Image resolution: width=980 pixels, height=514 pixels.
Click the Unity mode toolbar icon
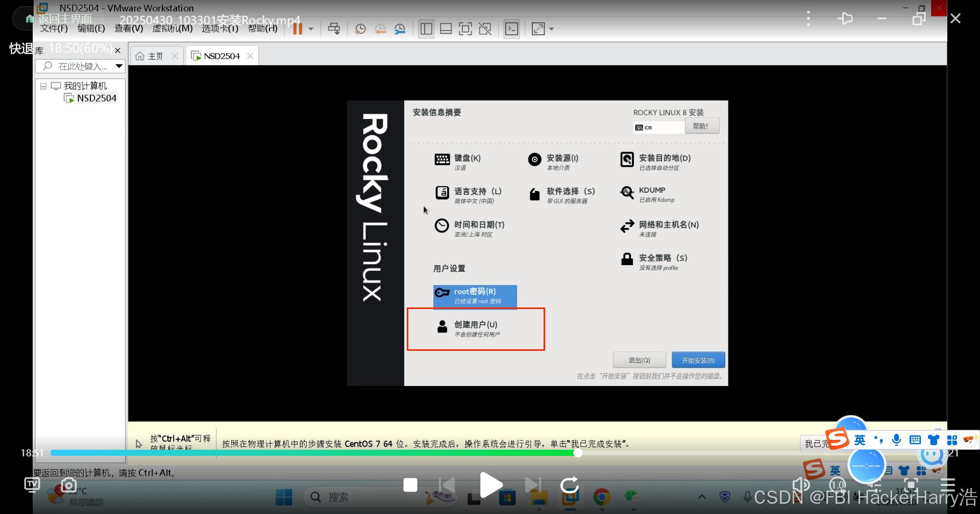[x=485, y=29]
